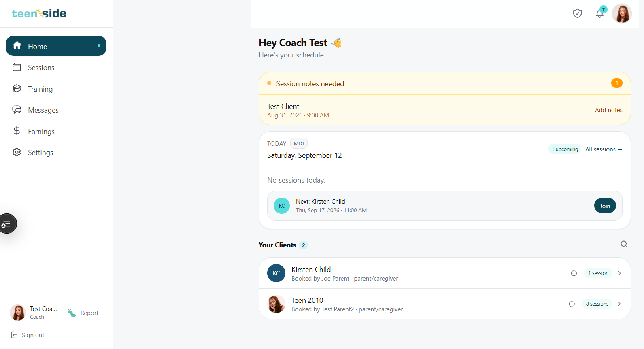
Task: Open Earnings in the sidebar
Action: (x=56, y=131)
